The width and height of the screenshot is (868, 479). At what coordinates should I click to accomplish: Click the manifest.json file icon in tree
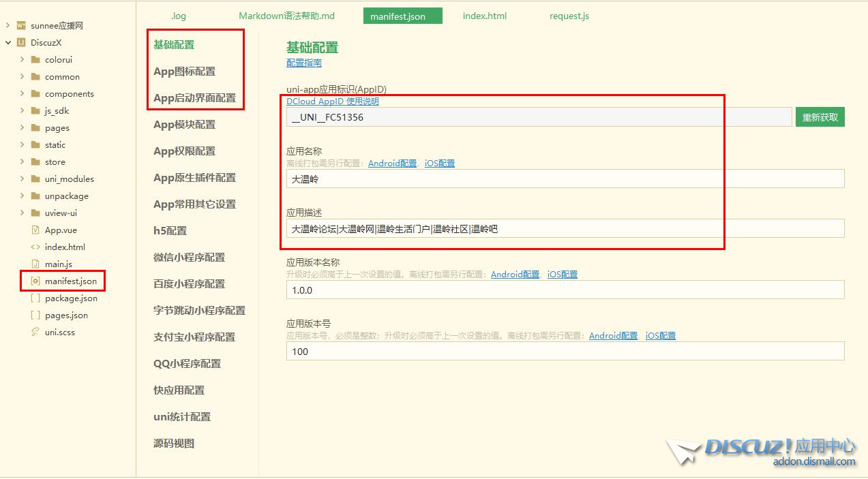pyautogui.click(x=35, y=281)
